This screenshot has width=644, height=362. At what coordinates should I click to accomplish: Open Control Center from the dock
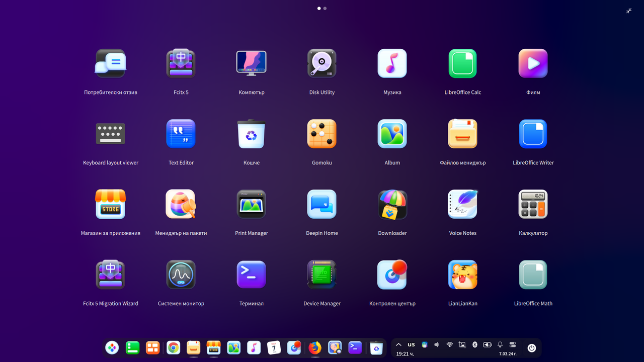(294, 347)
